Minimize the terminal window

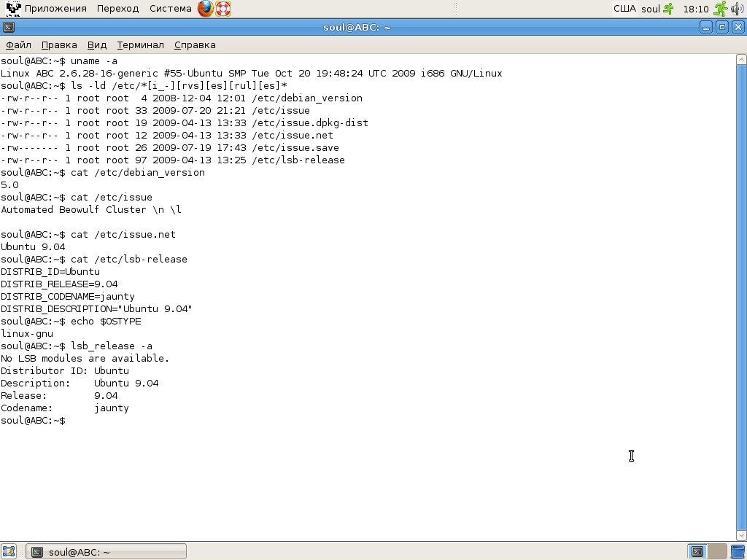(x=706, y=27)
